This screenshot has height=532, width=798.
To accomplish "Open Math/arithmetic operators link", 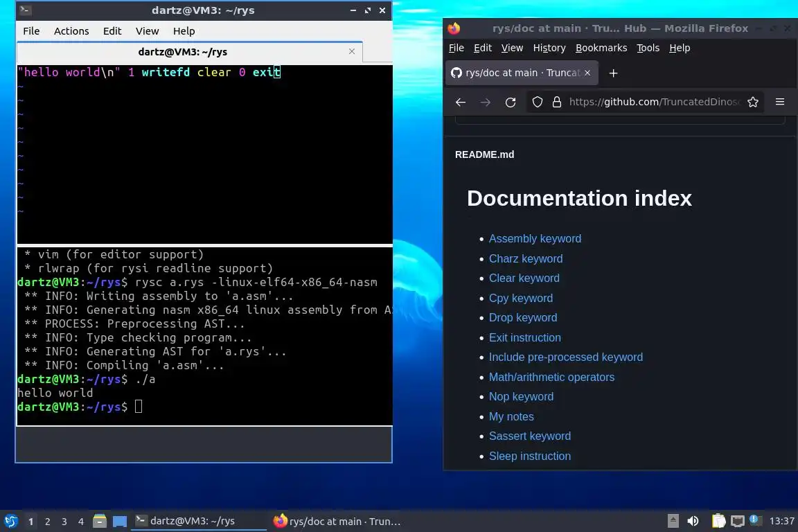I will (551, 378).
